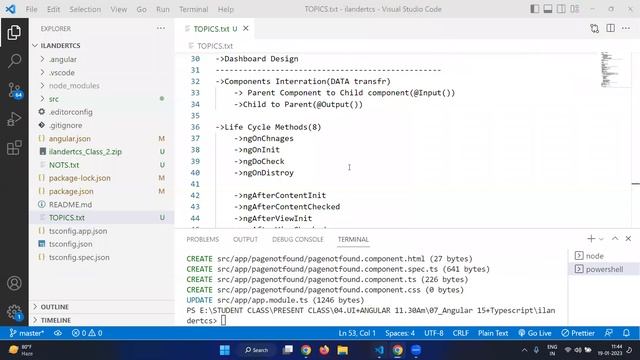Select the powershell terminal instance
This screenshot has height=360, width=640.
603,269
